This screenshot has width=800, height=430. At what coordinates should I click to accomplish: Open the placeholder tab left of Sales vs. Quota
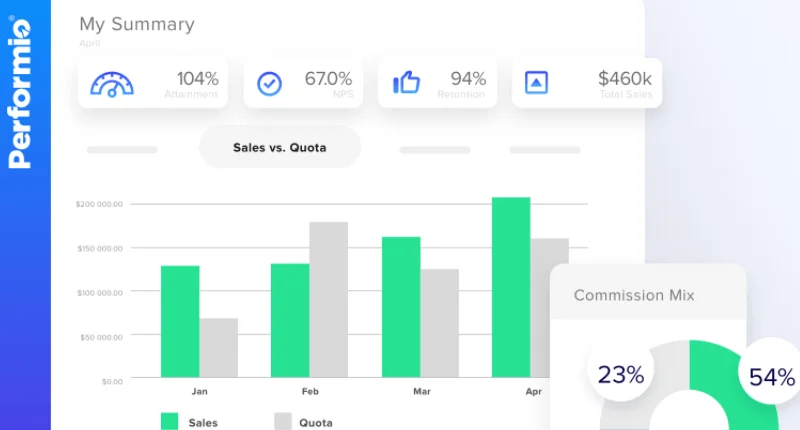122,150
